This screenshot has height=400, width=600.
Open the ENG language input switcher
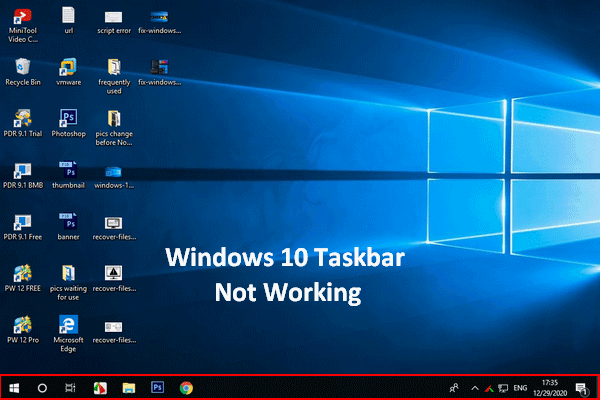tap(520, 387)
